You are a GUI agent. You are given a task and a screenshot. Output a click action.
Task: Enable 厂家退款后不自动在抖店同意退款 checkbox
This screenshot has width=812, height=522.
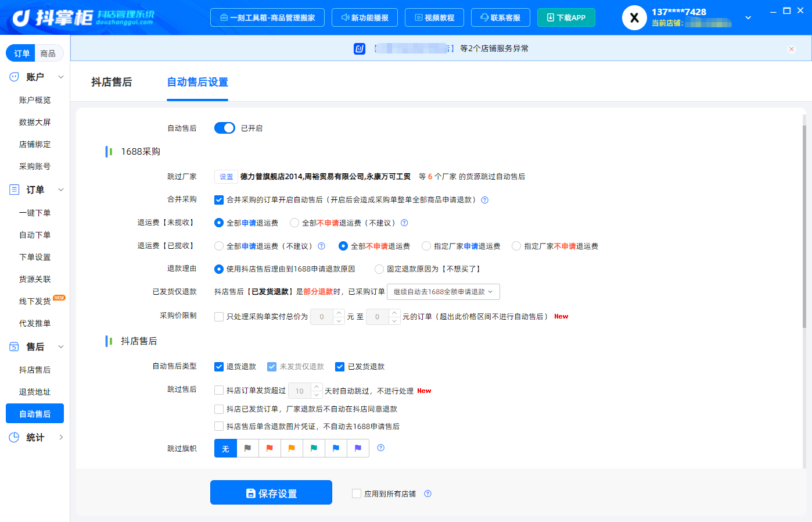(x=219, y=409)
